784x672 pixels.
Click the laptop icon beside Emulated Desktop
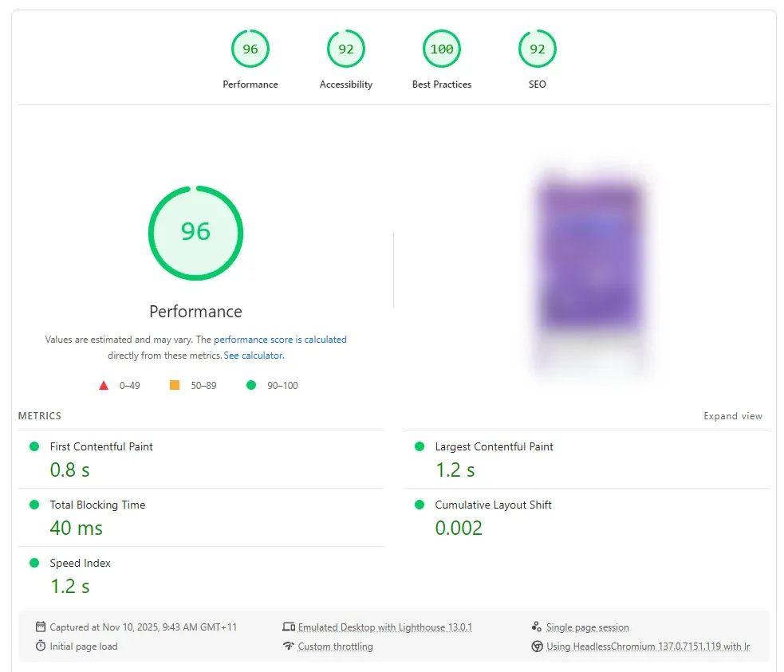290,627
